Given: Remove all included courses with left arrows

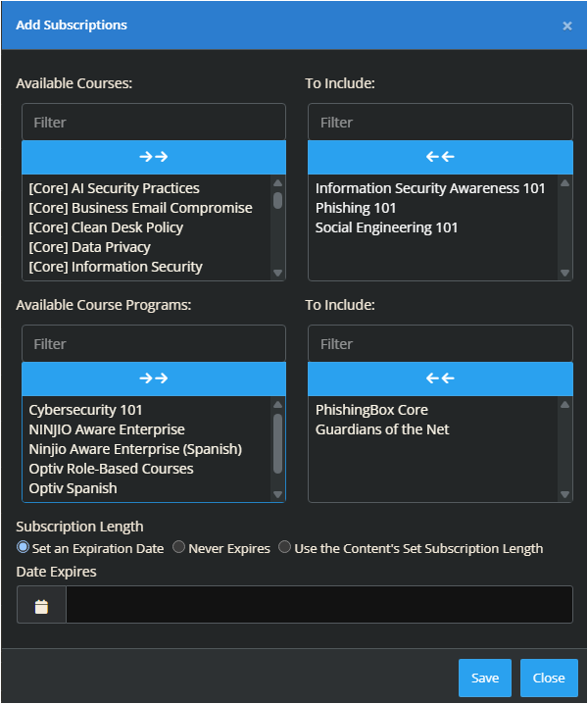Looking at the screenshot, I should tap(440, 157).
